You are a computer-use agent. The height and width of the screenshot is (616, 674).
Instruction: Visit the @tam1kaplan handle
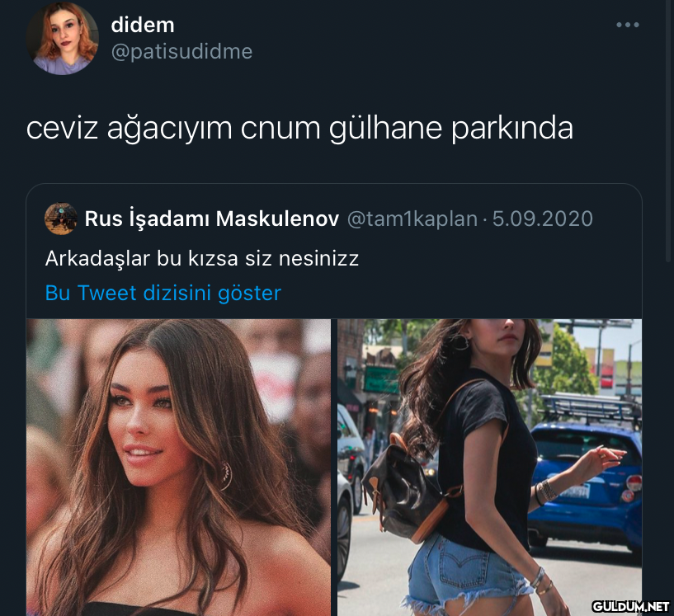[412, 219]
